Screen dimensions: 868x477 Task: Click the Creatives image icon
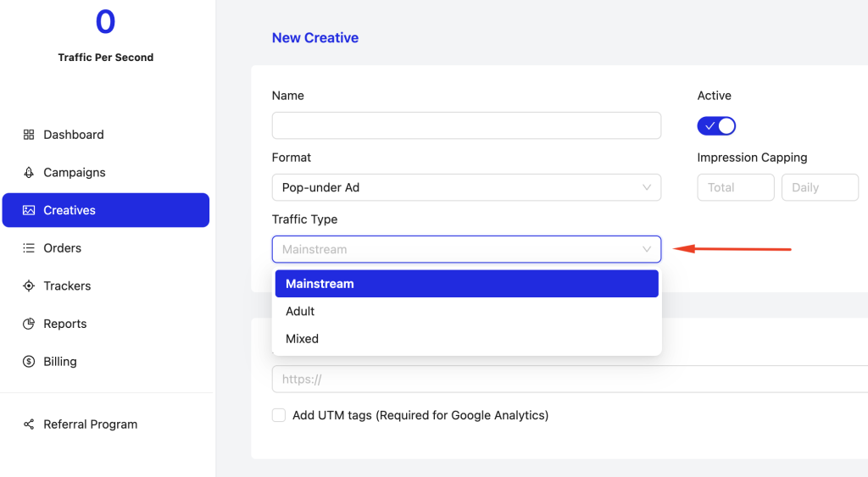tap(29, 210)
